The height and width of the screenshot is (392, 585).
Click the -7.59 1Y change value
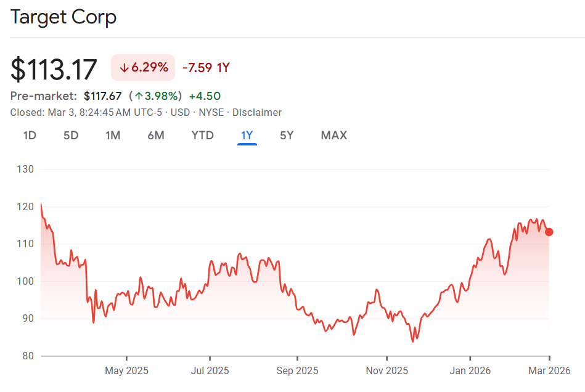pyautogui.click(x=206, y=68)
